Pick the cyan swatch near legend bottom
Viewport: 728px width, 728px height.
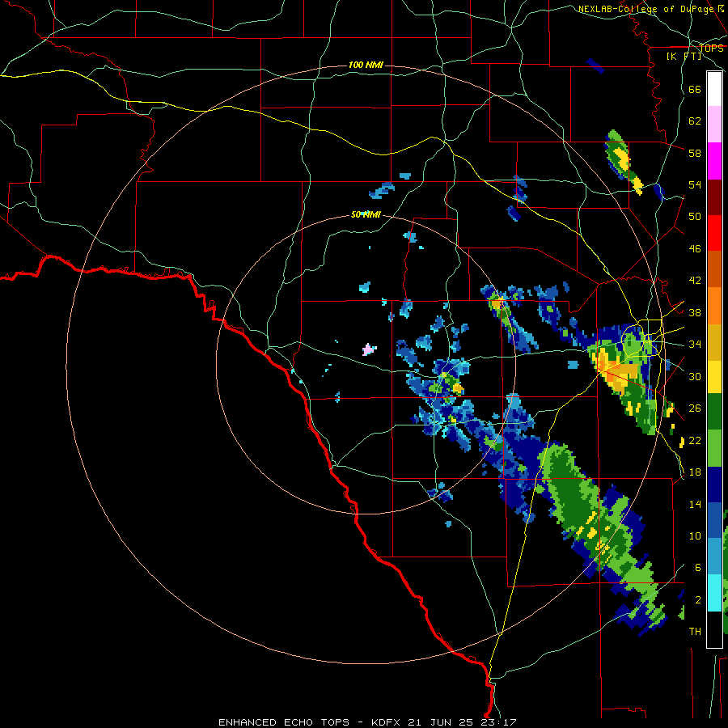coord(714,593)
